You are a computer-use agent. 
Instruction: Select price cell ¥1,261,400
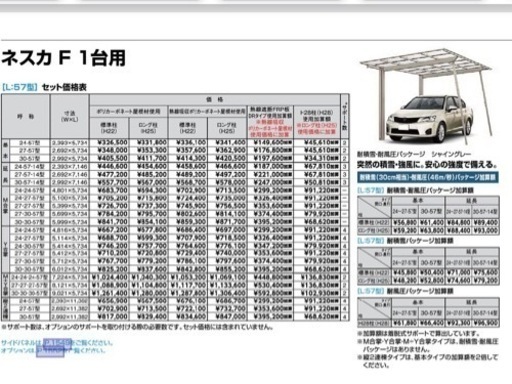coord(109,293)
